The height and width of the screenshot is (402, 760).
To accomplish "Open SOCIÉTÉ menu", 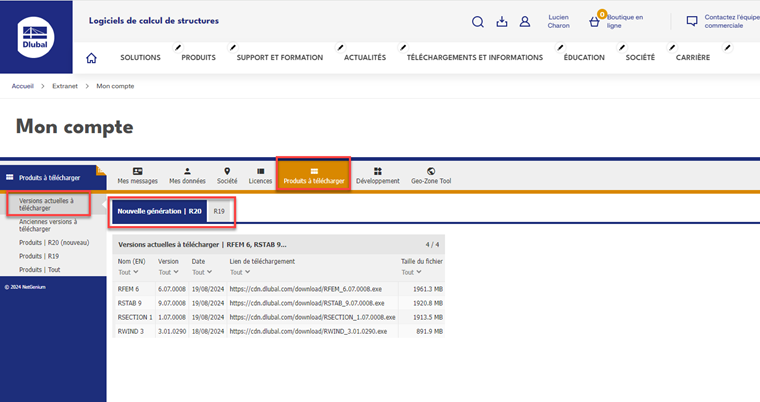I will (x=640, y=57).
